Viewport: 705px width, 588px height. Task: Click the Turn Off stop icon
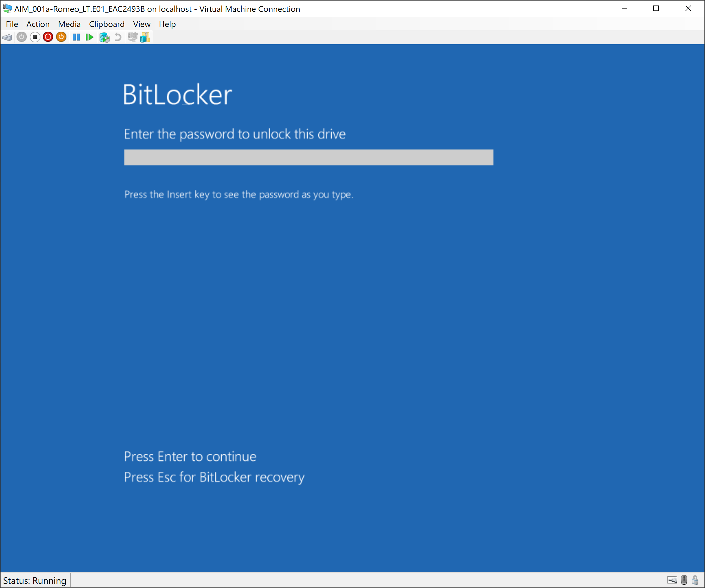coord(35,37)
